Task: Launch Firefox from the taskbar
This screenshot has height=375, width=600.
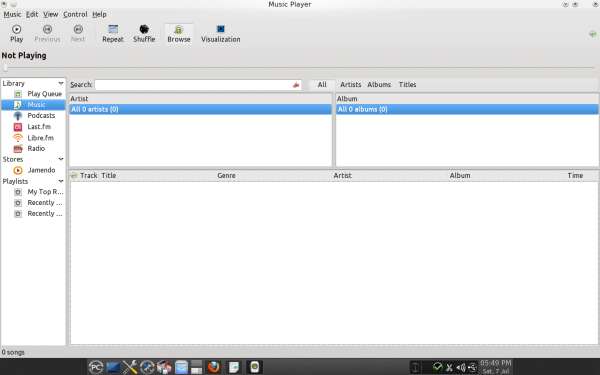Action: point(214,367)
